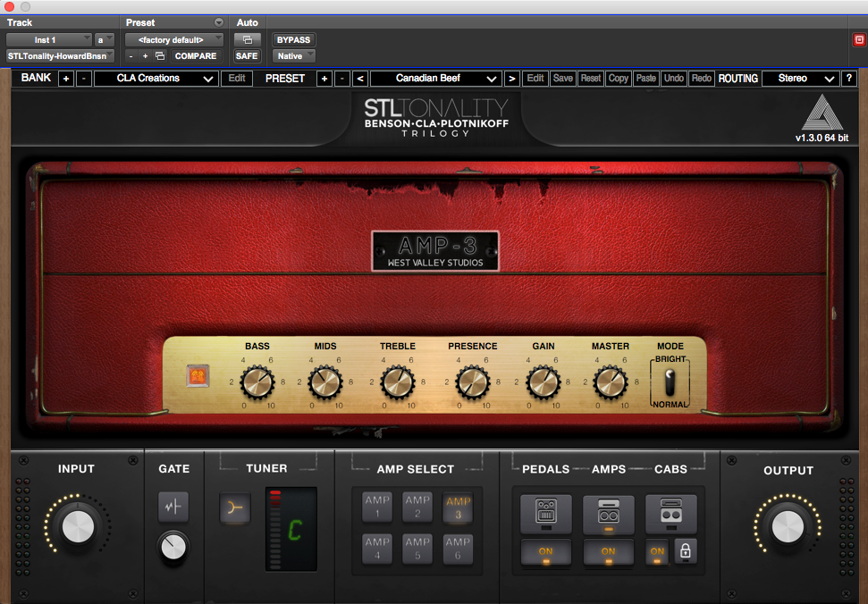Viewport: 868px width, 604px height.
Task: Open the Native processing dropdown
Action: [293, 56]
